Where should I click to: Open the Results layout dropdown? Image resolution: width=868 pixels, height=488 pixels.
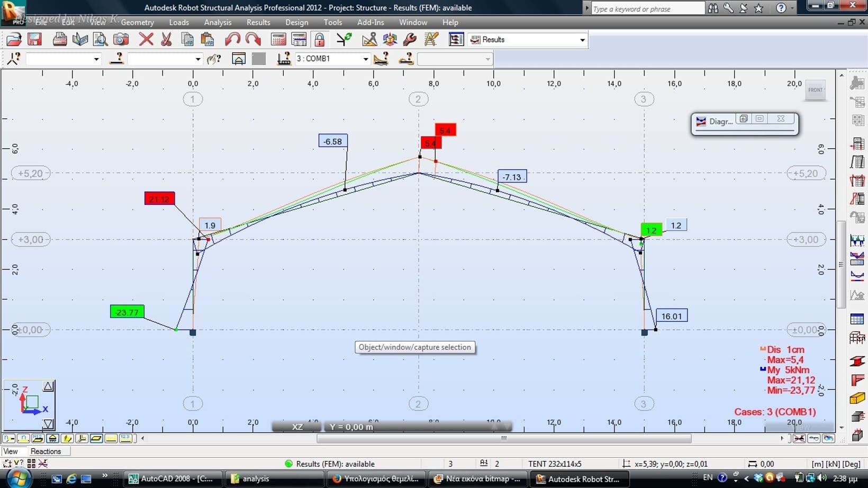582,40
